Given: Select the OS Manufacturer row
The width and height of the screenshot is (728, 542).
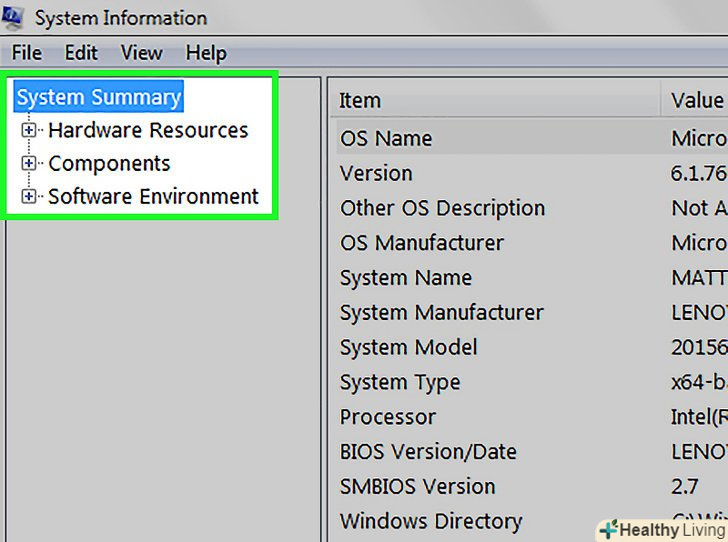Looking at the screenshot, I should (532, 243).
